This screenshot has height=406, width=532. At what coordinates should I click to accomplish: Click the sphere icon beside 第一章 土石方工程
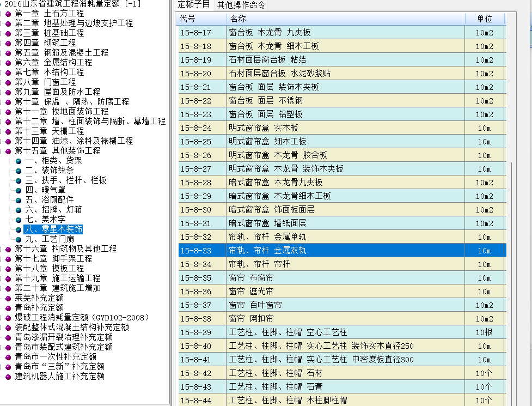[x=8, y=14]
